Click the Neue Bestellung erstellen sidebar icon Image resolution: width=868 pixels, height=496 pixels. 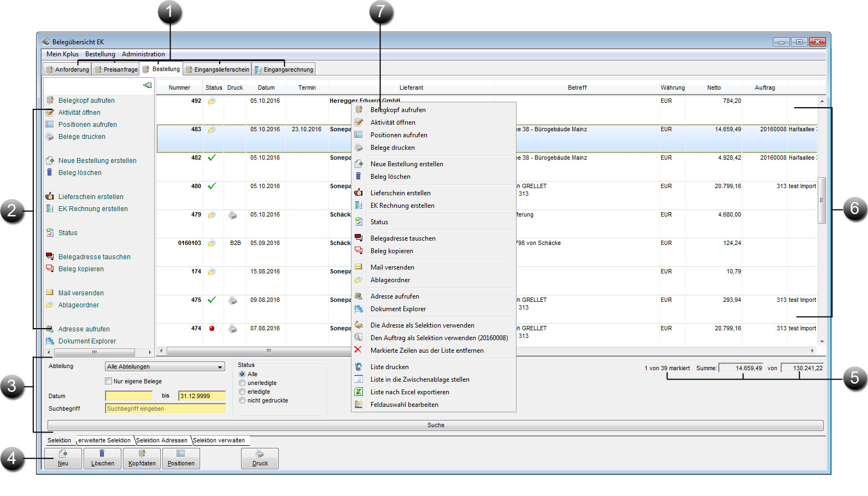[x=50, y=160]
